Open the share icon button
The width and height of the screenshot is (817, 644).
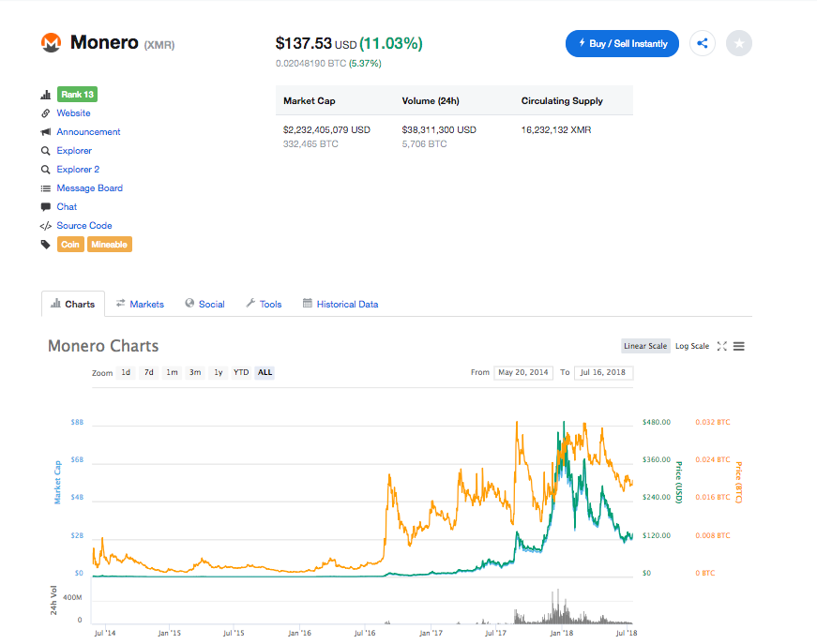pyautogui.click(x=702, y=43)
